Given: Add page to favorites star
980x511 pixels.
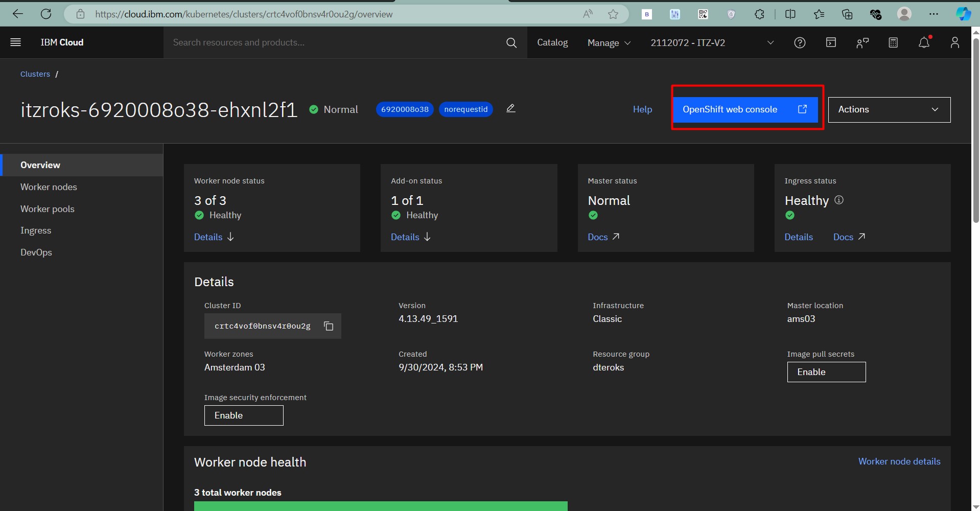Looking at the screenshot, I should pos(613,14).
